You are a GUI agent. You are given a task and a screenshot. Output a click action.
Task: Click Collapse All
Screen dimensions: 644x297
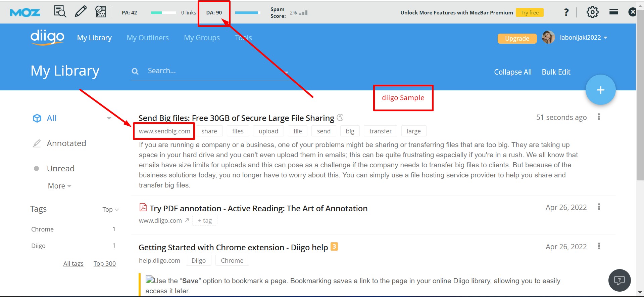tap(513, 72)
